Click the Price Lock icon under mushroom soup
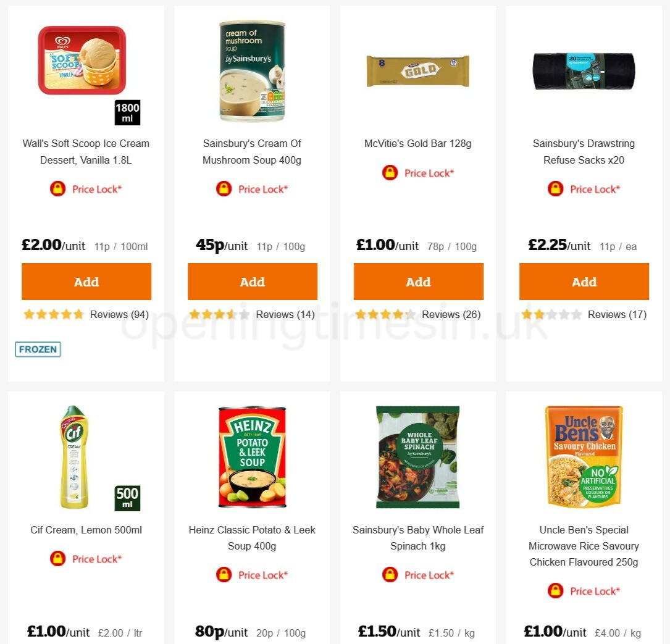This screenshot has height=644, width=670. pos(224,189)
